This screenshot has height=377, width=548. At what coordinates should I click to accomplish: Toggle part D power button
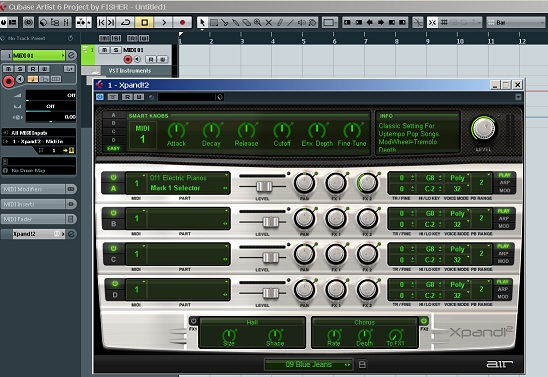[x=115, y=284]
